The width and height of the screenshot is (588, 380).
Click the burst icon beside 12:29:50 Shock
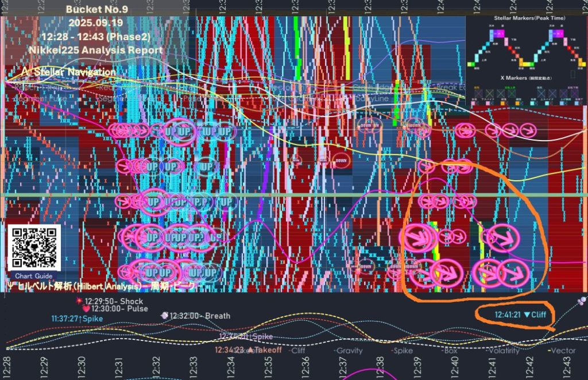pyautogui.click(x=79, y=301)
